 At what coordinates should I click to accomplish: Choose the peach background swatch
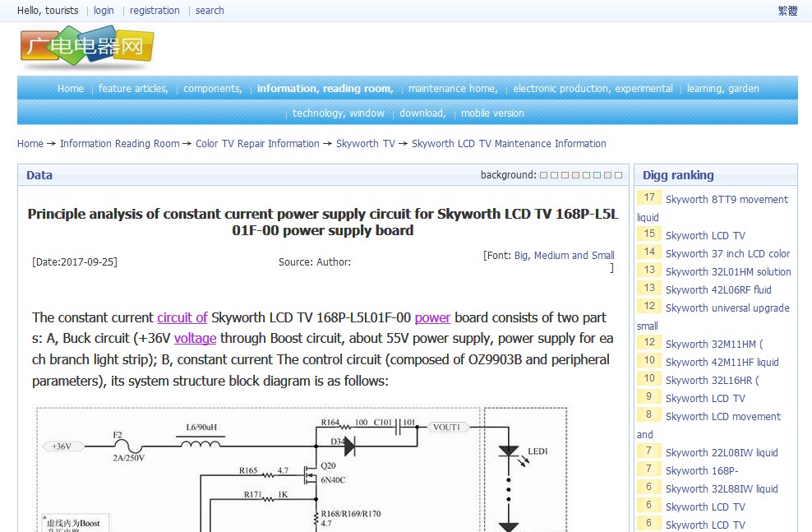[565, 175]
